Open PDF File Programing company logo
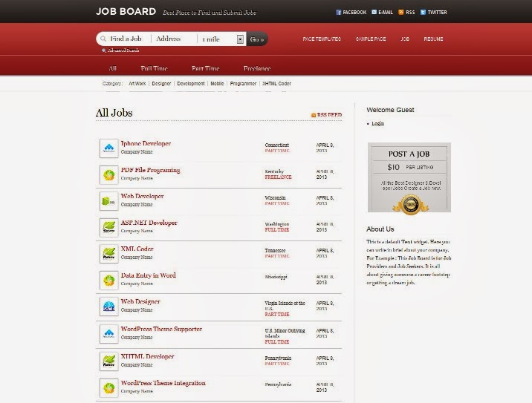 [109, 174]
